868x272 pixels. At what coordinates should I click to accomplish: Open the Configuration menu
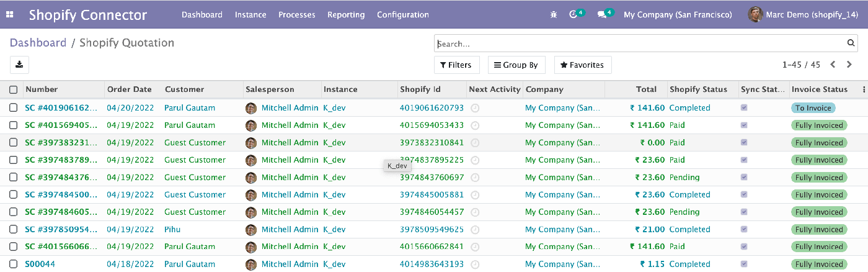[403, 15]
